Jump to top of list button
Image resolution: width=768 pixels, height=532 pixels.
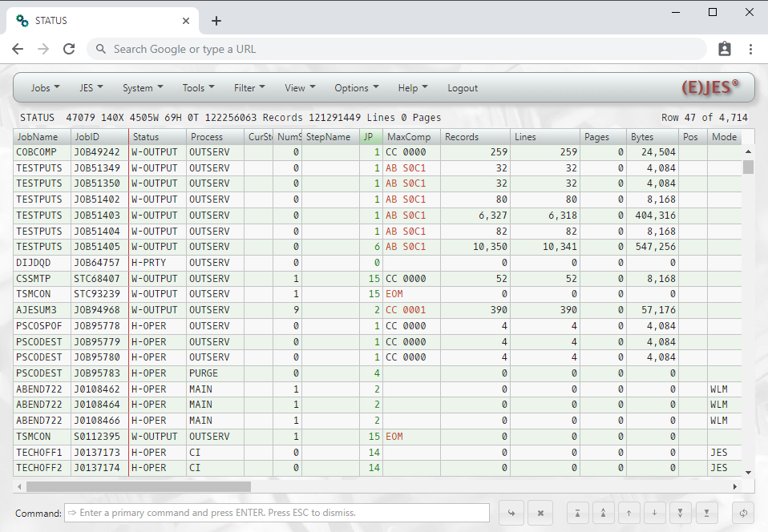pyautogui.click(x=577, y=513)
